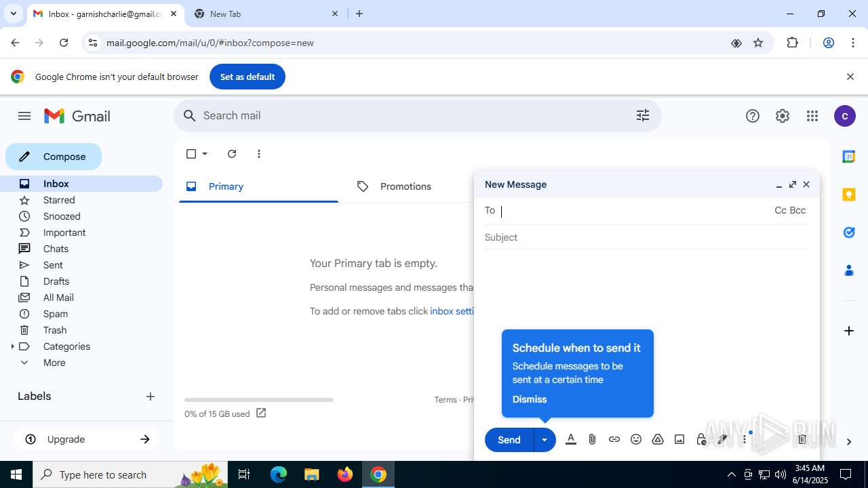Open the Trash folder

(x=55, y=330)
